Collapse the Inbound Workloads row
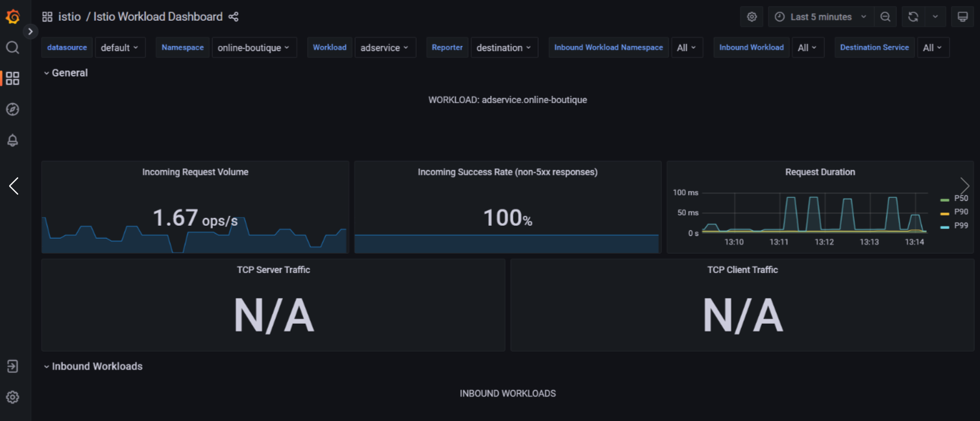Screen dimensions: 980x421 click(93, 367)
